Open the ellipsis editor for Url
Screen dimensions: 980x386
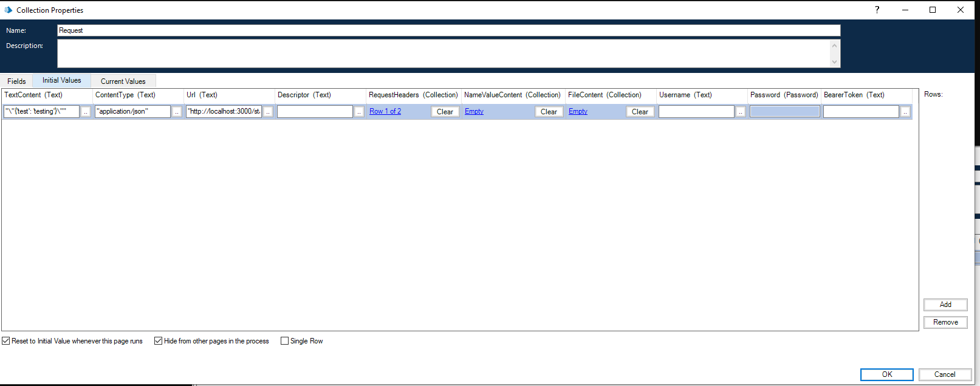[x=268, y=111]
